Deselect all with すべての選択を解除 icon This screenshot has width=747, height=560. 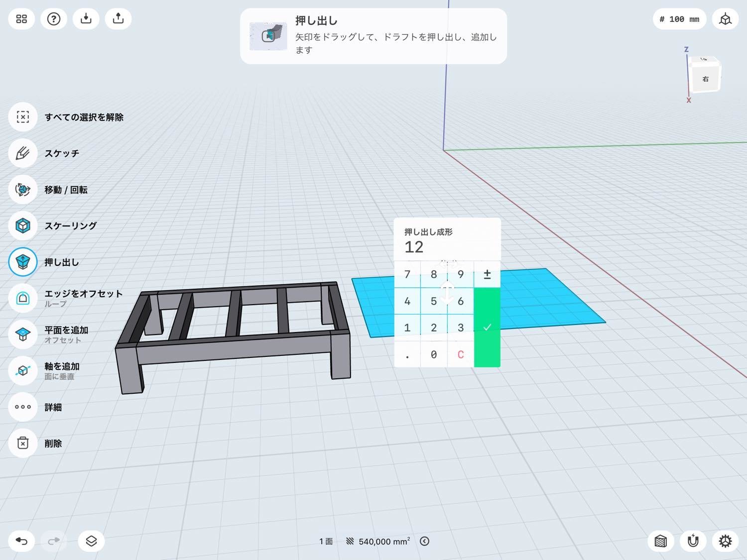[23, 117]
